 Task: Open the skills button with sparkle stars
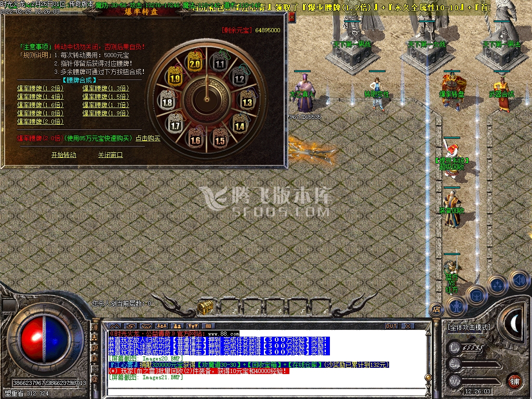point(497,285)
